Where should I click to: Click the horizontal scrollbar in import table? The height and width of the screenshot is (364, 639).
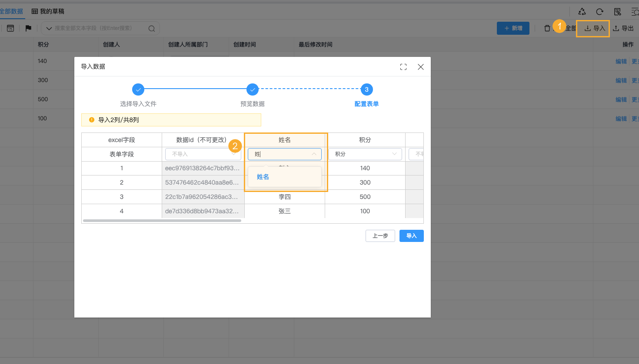point(162,221)
